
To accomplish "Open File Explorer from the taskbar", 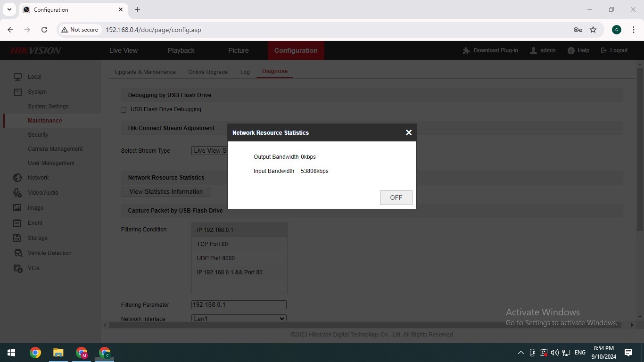I will (x=58, y=353).
